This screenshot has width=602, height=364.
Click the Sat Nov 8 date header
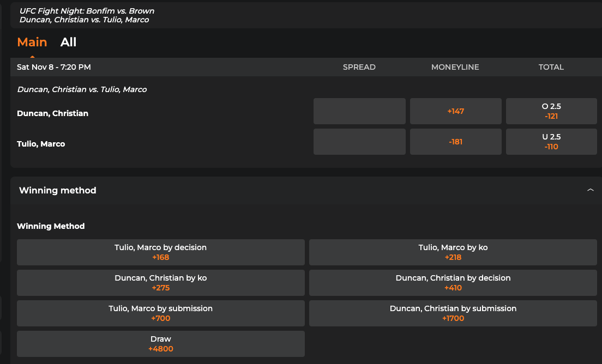coord(54,67)
